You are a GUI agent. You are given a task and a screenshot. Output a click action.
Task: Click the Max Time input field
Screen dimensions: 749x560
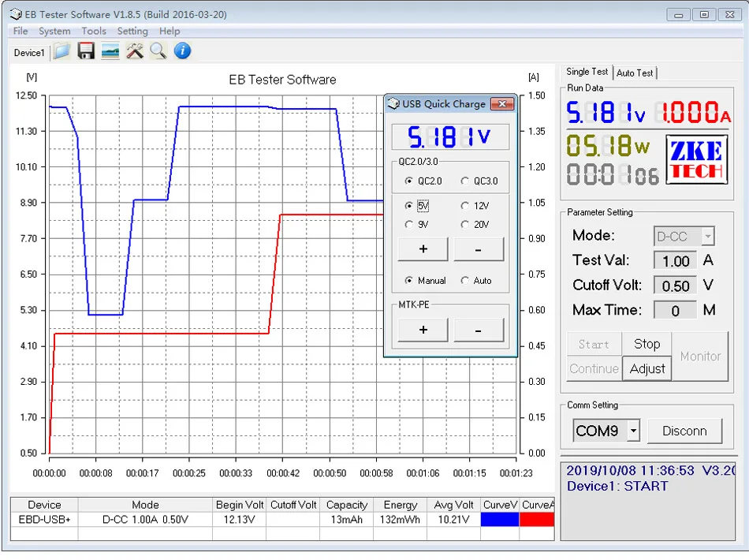pyautogui.click(x=675, y=311)
